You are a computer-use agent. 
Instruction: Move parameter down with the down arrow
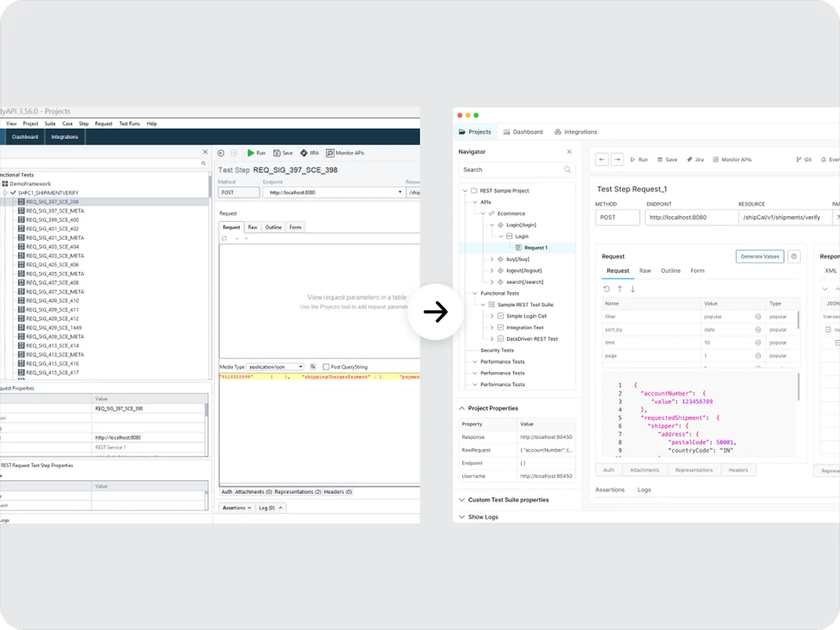[x=632, y=289]
